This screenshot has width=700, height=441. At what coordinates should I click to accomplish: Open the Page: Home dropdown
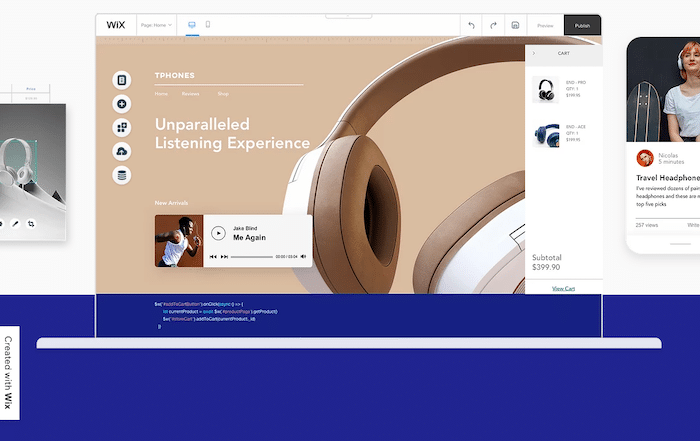point(156,25)
